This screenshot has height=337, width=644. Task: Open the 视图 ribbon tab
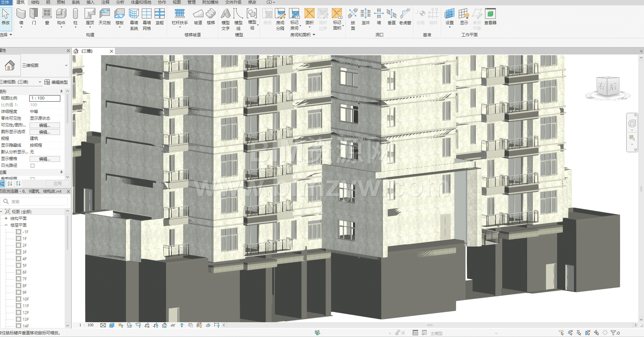pos(177,2)
